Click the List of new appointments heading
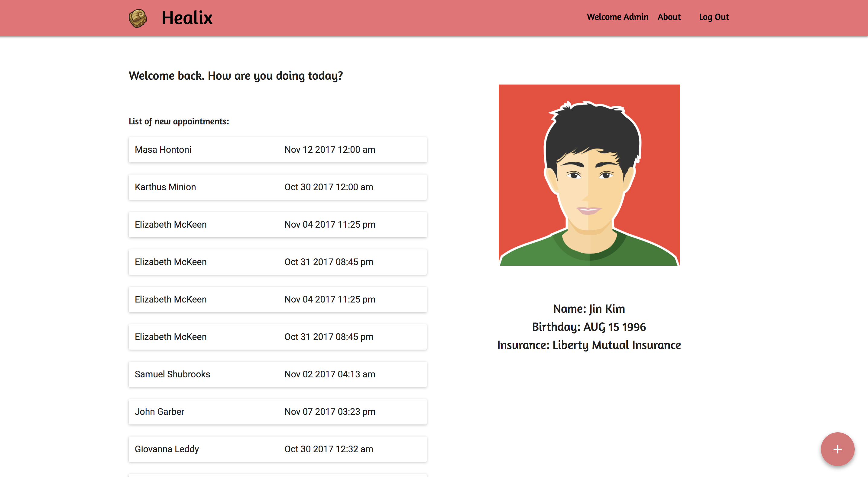Image resolution: width=868 pixels, height=477 pixels. (x=179, y=121)
